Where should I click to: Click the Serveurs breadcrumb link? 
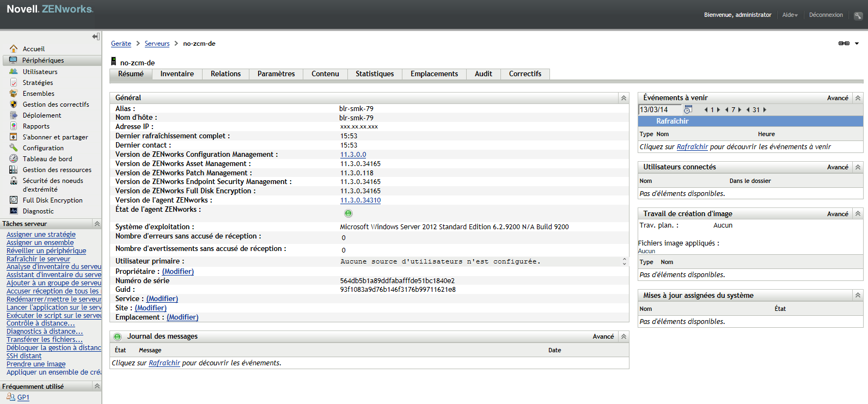(x=157, y=44)
